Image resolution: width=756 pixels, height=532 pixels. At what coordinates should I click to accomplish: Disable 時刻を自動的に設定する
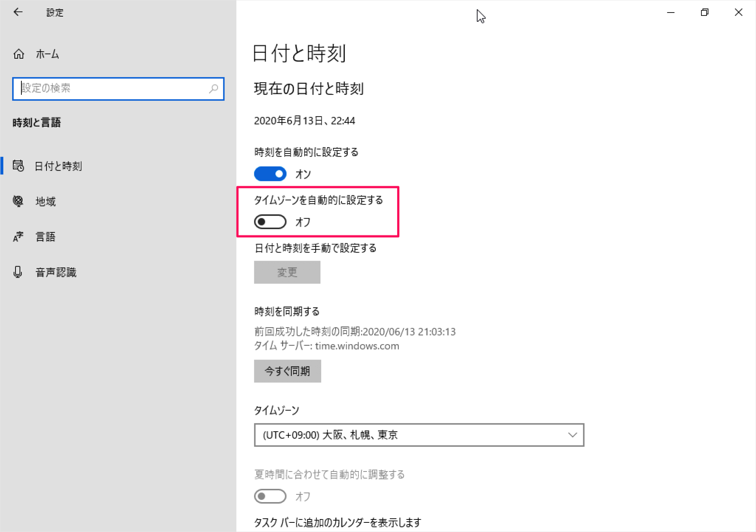click(x=270, y=174)
